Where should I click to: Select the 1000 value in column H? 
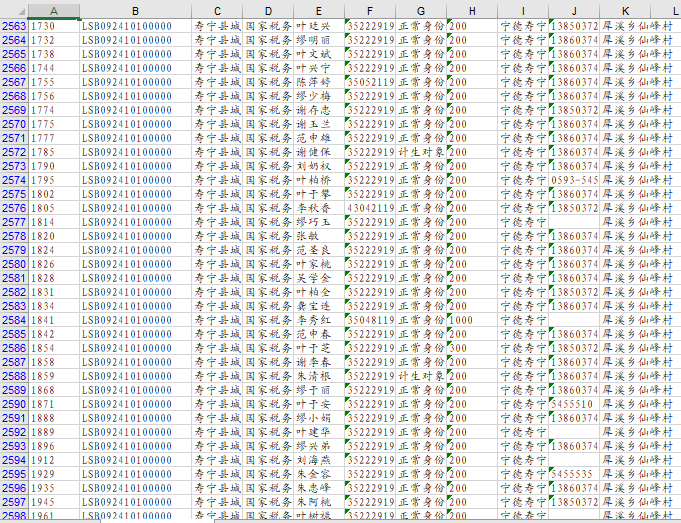472,320
